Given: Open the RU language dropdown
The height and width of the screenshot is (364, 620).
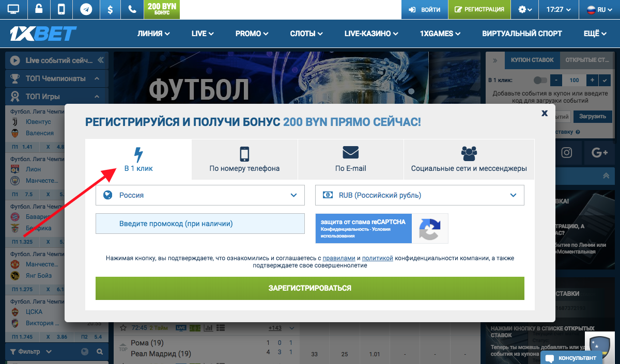Looking at the screenshot, I should coord(600,9).
